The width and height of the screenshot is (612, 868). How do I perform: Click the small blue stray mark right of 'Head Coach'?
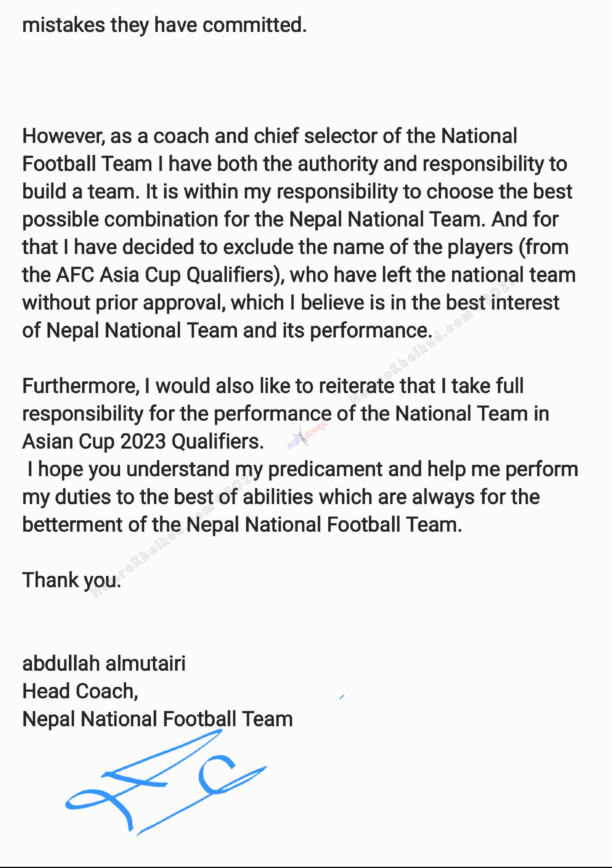pos(342,697)
